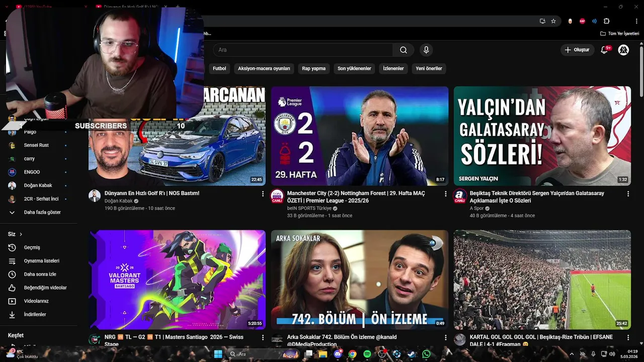Open YouTube notifications bell

click(604, 50)
